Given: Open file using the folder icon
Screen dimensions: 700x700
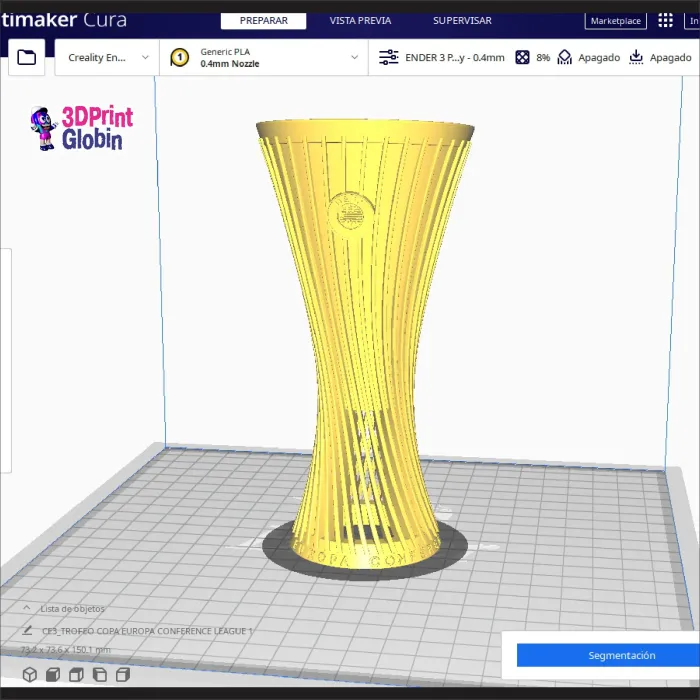Looking at the screenshot, I should pyautogui.click(x=26, y=57).
